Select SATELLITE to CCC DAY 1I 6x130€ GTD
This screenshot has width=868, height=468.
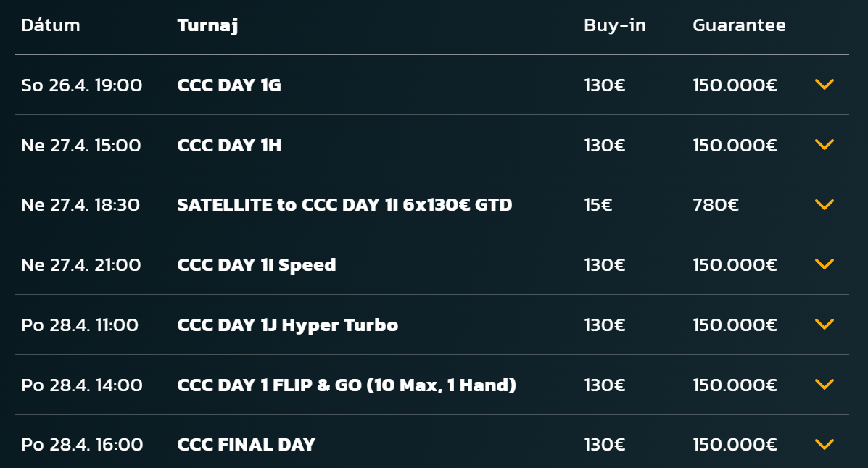pyautogui.click(x=344, y=205)
